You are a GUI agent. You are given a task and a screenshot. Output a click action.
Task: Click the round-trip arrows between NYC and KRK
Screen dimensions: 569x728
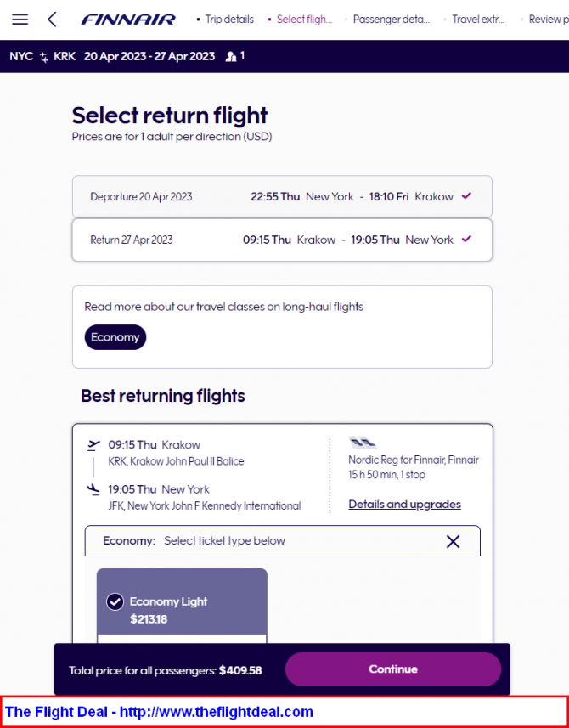(x=43, y=57)
